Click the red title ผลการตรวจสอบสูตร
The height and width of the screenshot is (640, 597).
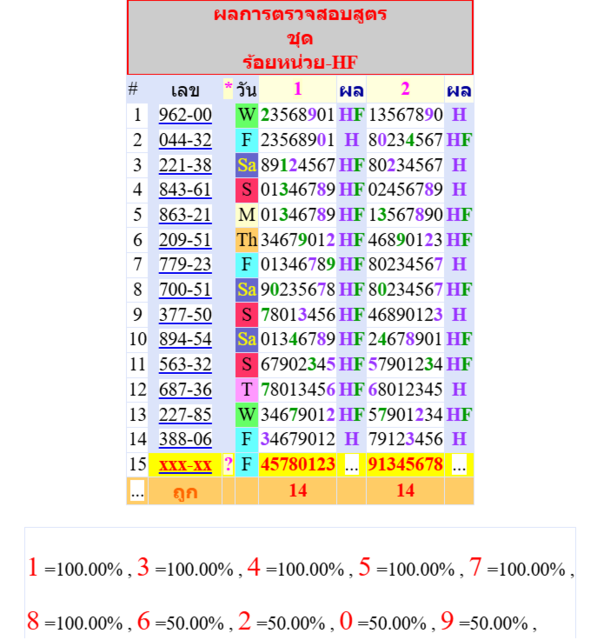point(300,14)
